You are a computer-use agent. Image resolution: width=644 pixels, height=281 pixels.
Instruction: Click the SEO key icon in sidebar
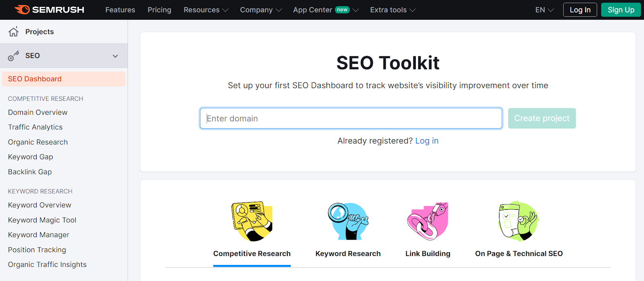(x=14, y=56)
